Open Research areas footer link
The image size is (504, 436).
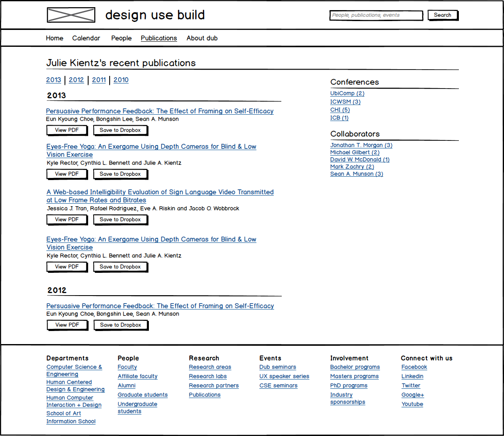(x=210, y=367)
